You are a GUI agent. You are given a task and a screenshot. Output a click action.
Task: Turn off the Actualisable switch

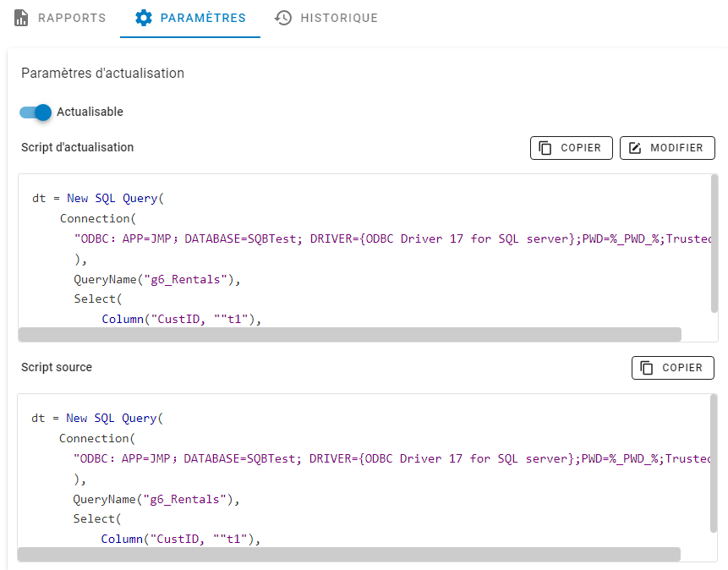point(36,112)
